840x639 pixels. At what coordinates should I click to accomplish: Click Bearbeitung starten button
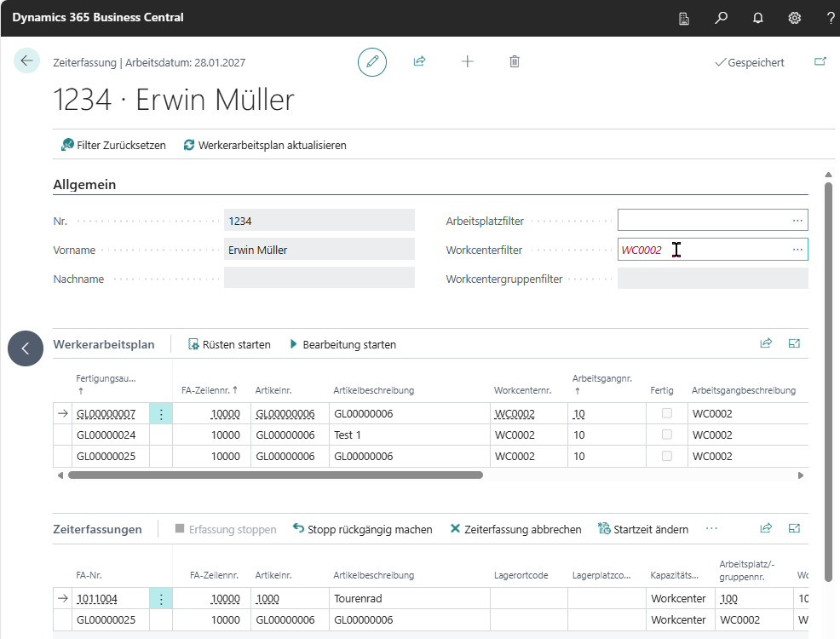point(342,344)
